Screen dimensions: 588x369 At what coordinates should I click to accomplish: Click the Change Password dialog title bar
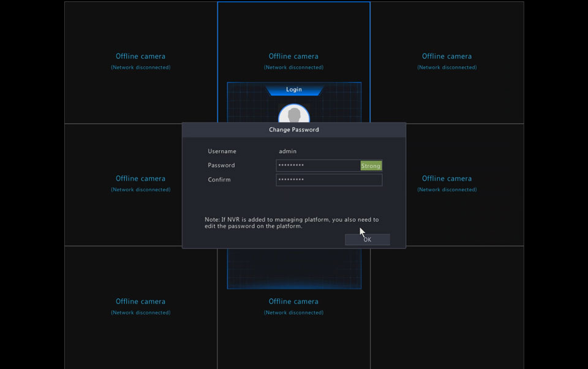point(294,130)
